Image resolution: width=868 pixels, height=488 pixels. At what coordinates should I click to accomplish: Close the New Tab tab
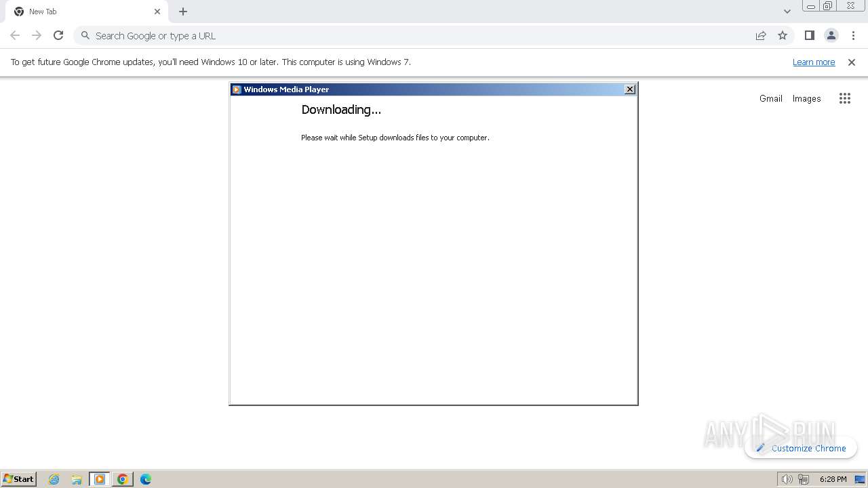click(157, 12)
